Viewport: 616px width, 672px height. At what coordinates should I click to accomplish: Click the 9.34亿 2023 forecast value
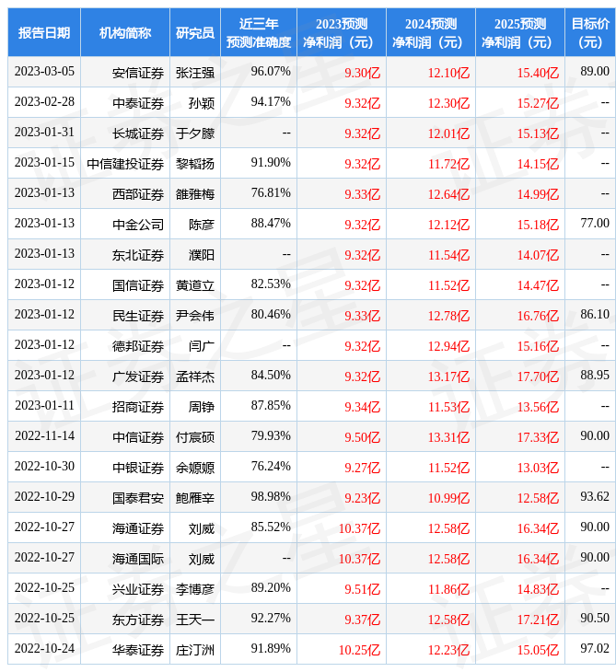[x=362, y=408]
